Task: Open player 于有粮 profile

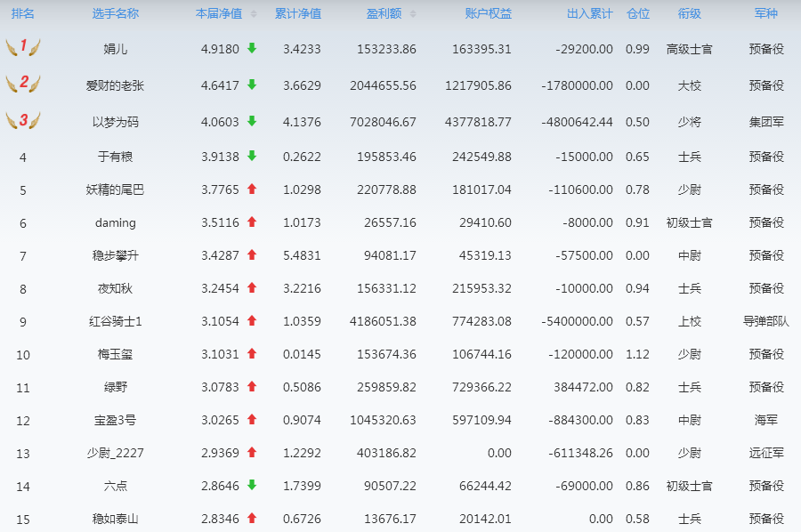Action: pos(116,157)
